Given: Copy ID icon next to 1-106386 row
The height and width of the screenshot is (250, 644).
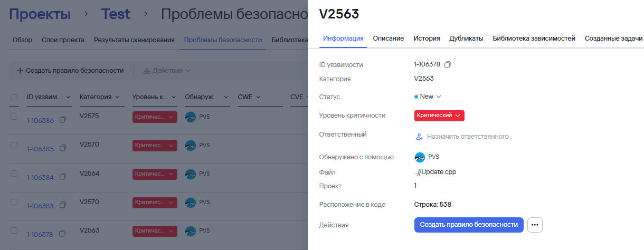Looking at the screenshot, I should (63, 120).
